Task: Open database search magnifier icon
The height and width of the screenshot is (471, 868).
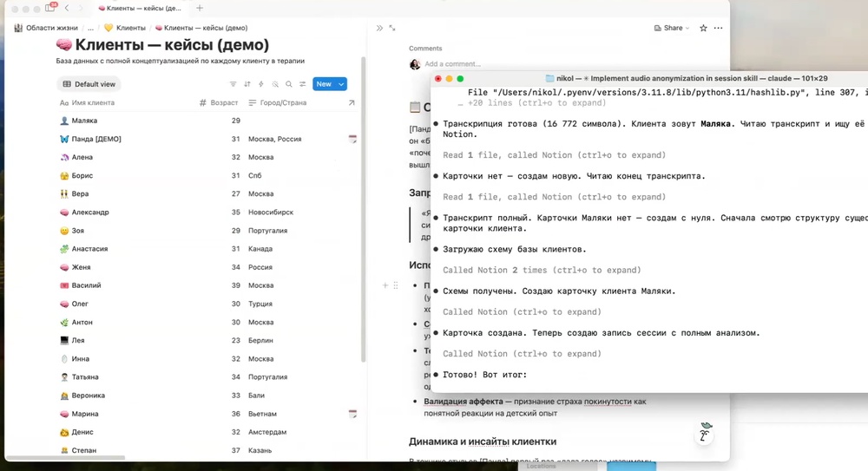Action: click(x=289, y=84)
